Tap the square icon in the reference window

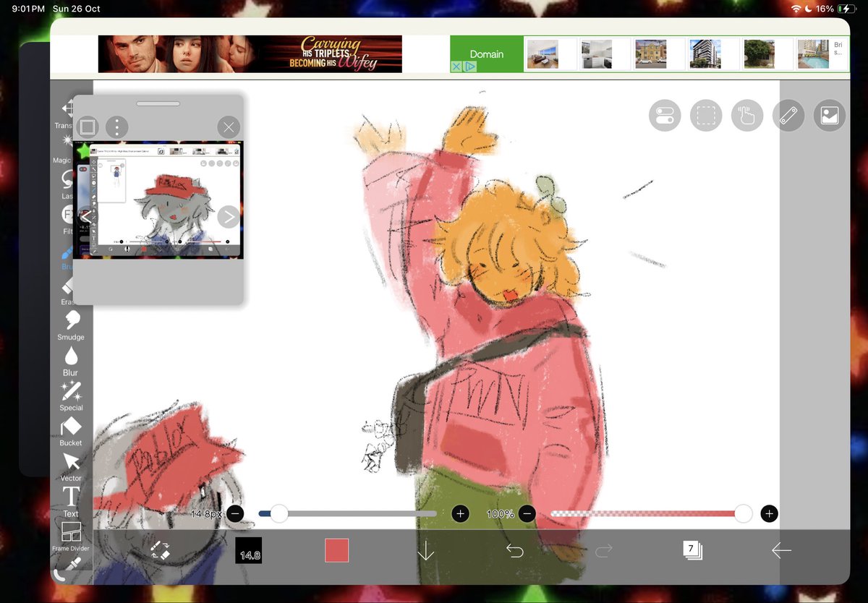(x=88, y=127)
